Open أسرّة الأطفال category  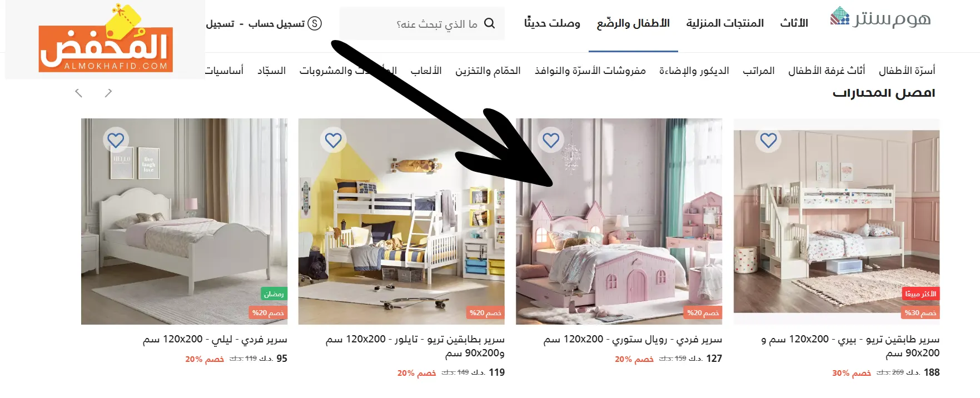coord(907,71)
